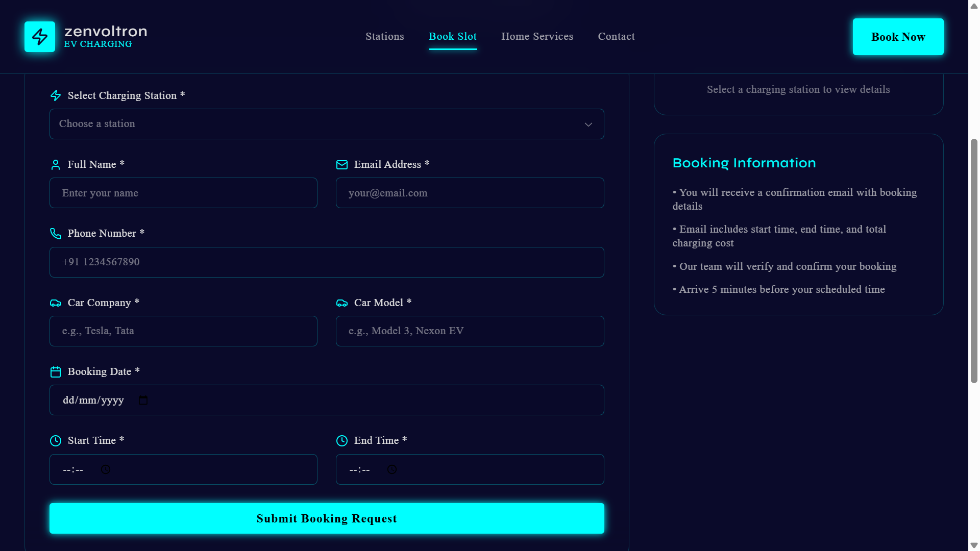
Task: Click the envelope icon beside Email Address
Action: 342,165
